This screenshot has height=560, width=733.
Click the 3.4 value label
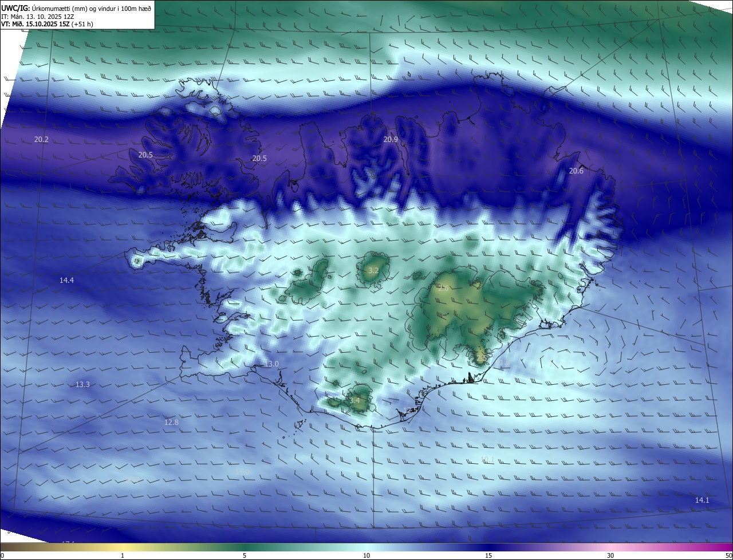[x=354, y=401]
